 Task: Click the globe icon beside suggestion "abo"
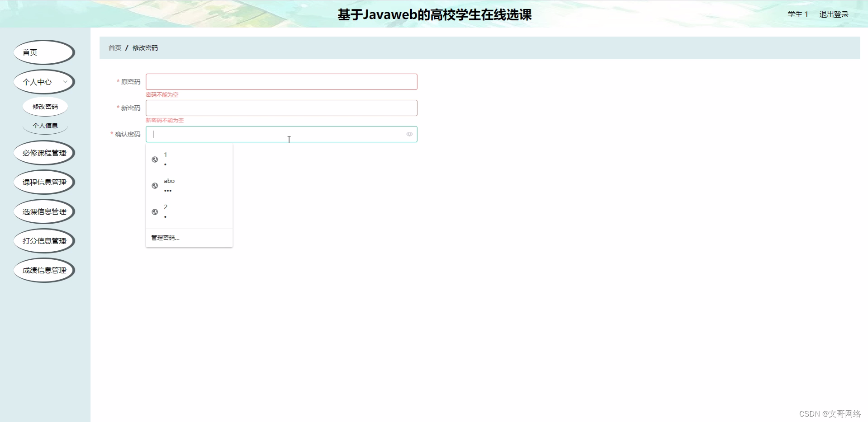pos(155,186)
